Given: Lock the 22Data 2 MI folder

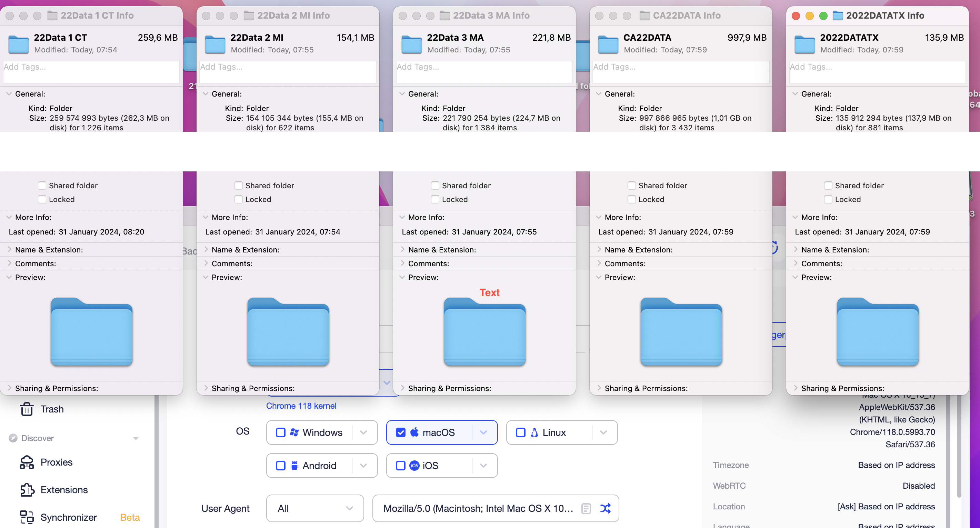Looking at the screenshot, I should [239, 199].
